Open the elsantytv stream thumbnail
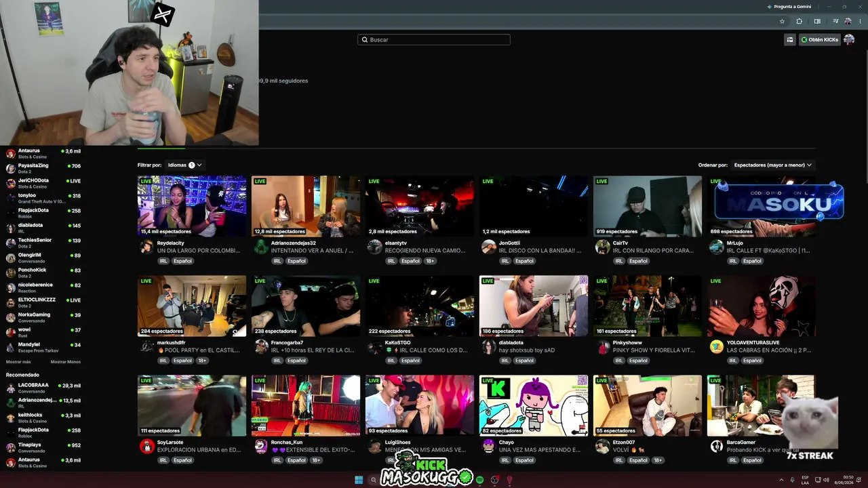 (420, 206)
